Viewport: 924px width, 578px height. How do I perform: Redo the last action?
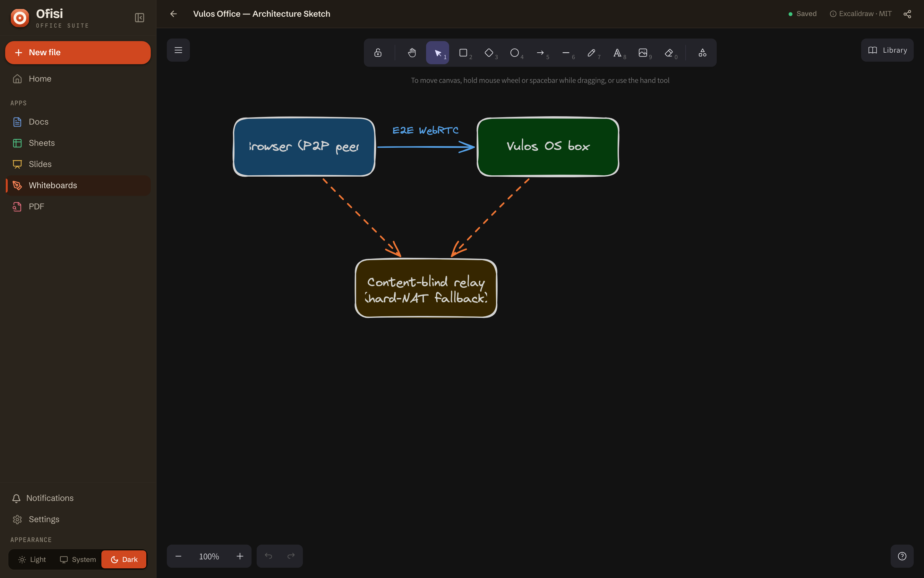(x=291, y=556)
